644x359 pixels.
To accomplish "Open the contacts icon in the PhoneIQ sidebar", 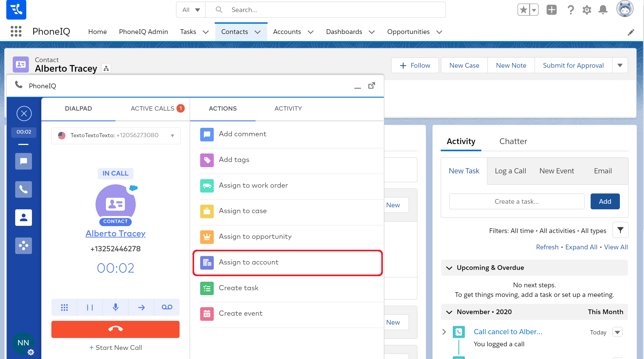I will pyautogui.click(x=23, y=217).
